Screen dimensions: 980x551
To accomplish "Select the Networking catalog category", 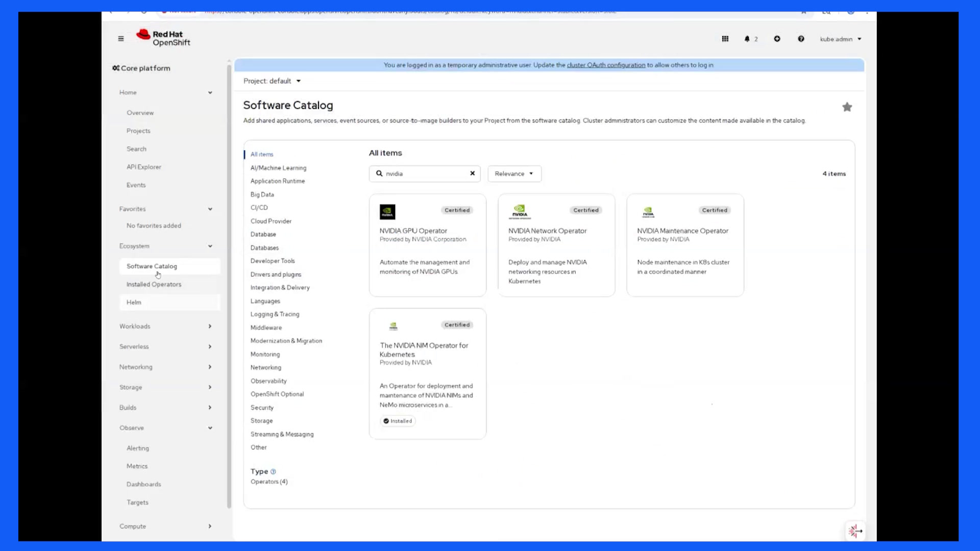I will (265, 367).
